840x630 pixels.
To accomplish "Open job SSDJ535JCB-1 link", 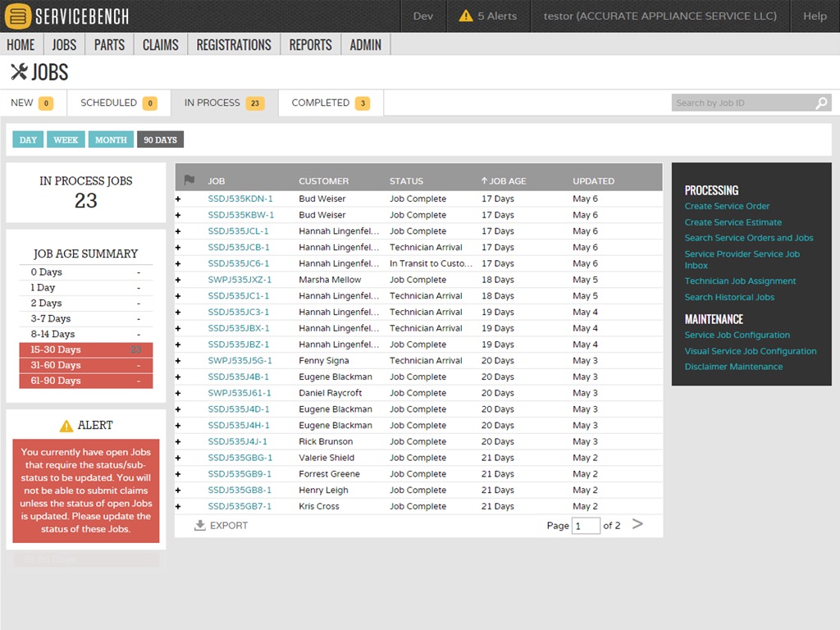I will pyautogui.click(x=239, y=248).
